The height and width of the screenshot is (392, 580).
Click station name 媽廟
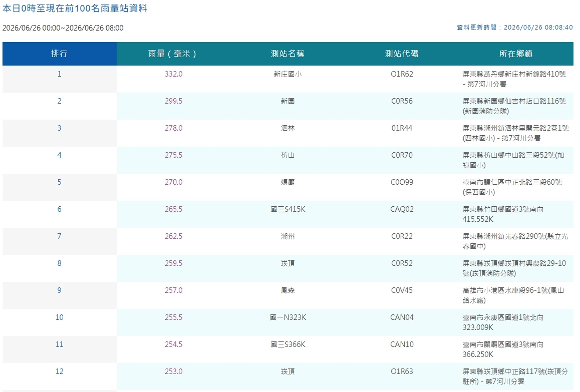pyautogui.click(x=288, y=182)
